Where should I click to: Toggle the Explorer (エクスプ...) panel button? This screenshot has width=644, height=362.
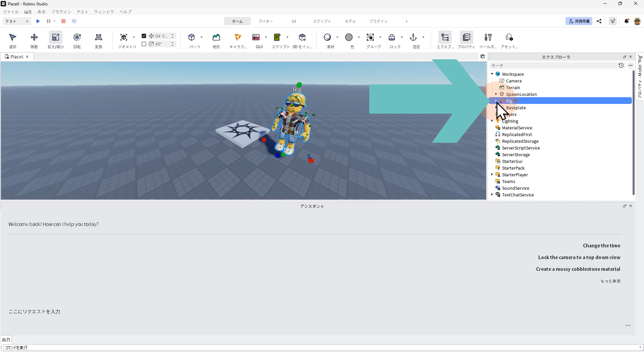(x=445, y=38)
